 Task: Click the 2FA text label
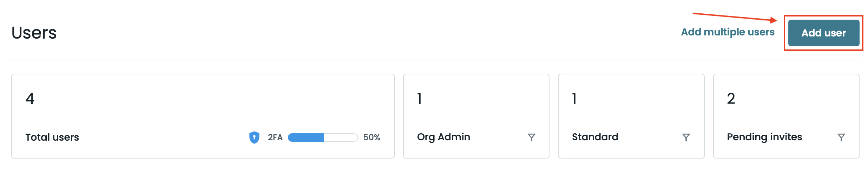[x=275, y=137]
